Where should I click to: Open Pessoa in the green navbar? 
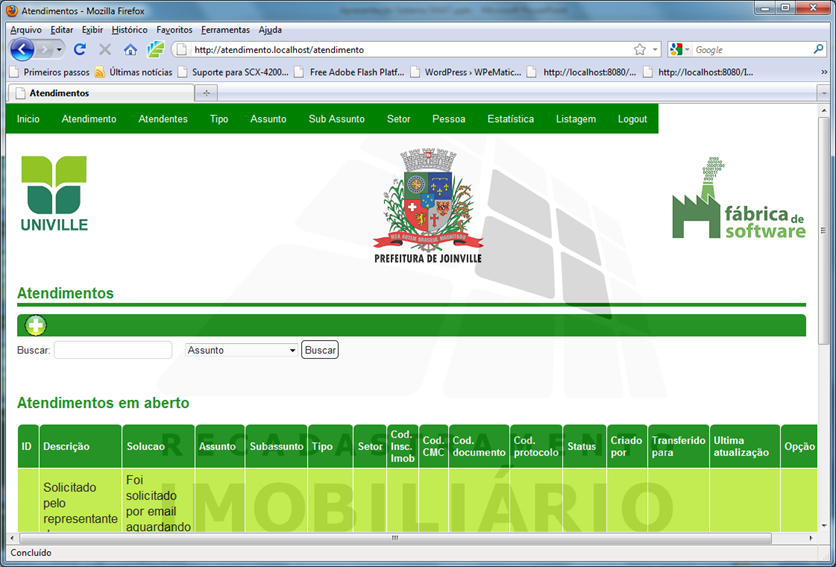448,119
